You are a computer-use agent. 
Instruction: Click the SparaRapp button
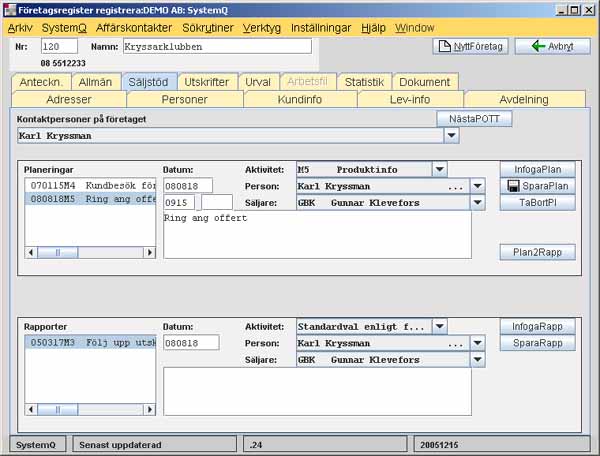pos(538,343)
